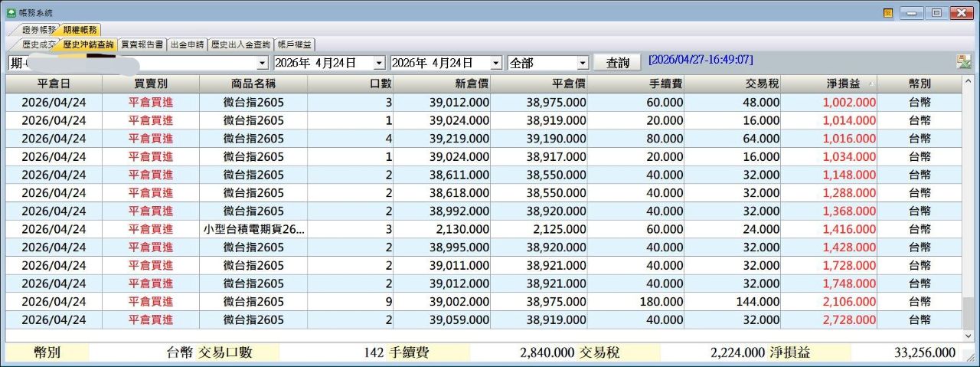Screen dimensions: 980x367
Task: Select the 期權帳務 tab
Action: [x=80, y=30]
